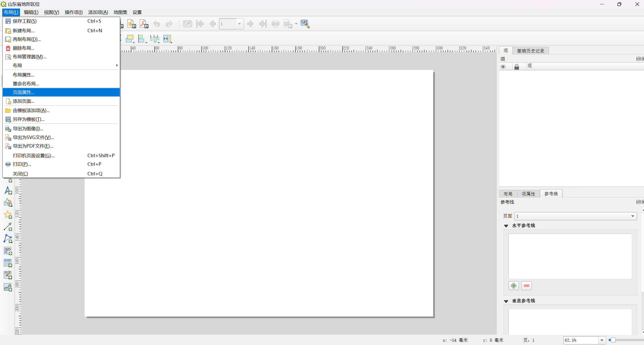The image size is (644, 345).
Task: Select the Add Fixed Table pencil tool
Action: pyautogui.click(x=8, y=275)
